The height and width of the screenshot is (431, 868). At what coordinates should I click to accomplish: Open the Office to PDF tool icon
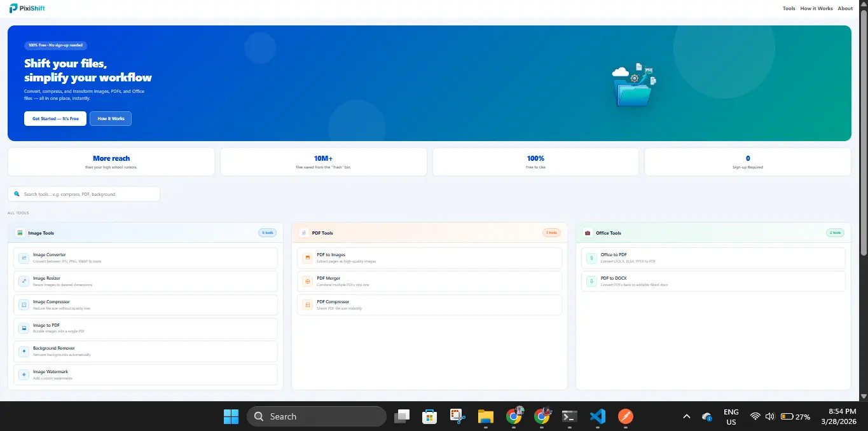pos(592,257)
